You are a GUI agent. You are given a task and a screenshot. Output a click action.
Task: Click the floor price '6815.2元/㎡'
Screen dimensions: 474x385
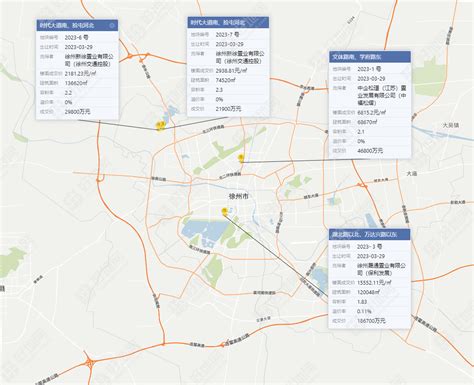(372, 112)
